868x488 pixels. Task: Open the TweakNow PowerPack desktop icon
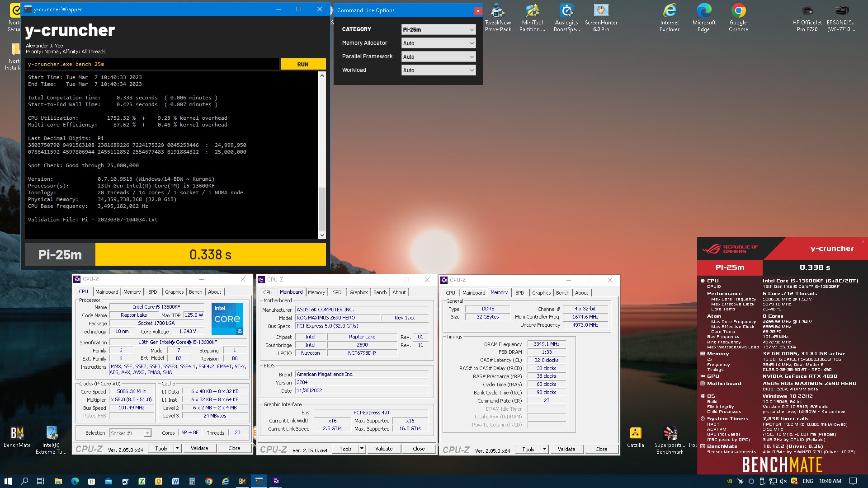pyautogui.click(x=498, y=18)
